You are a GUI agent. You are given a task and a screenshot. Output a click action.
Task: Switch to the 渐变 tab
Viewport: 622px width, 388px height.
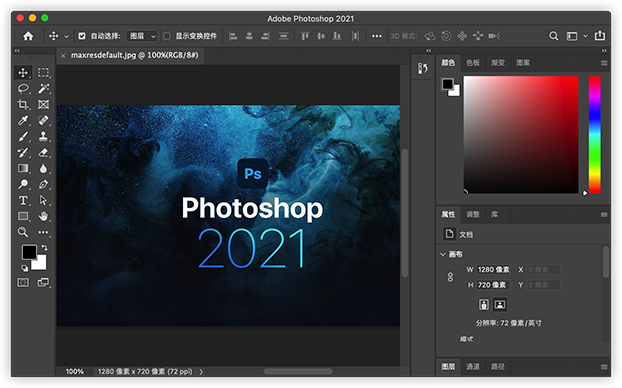coord(498,63)
